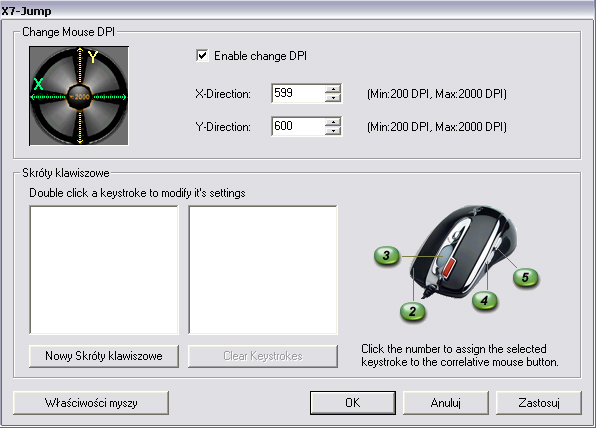Increase X-Direction DPI with up arrow
Image resolution: width=598 pixels, height=430 pixels.
click(333, 89)
